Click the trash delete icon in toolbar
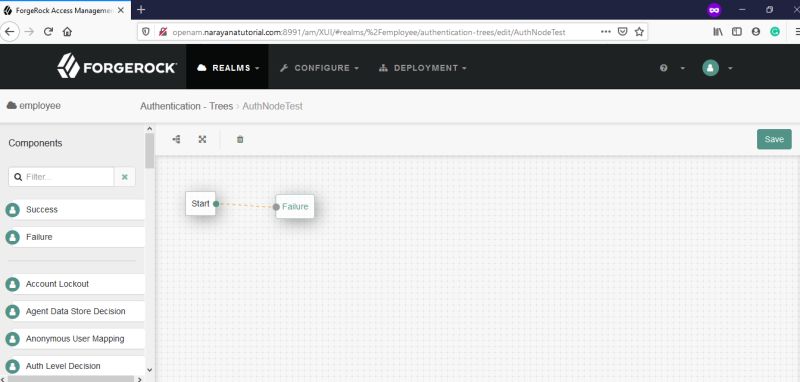800x382 pixels. [x=240, y=139]
